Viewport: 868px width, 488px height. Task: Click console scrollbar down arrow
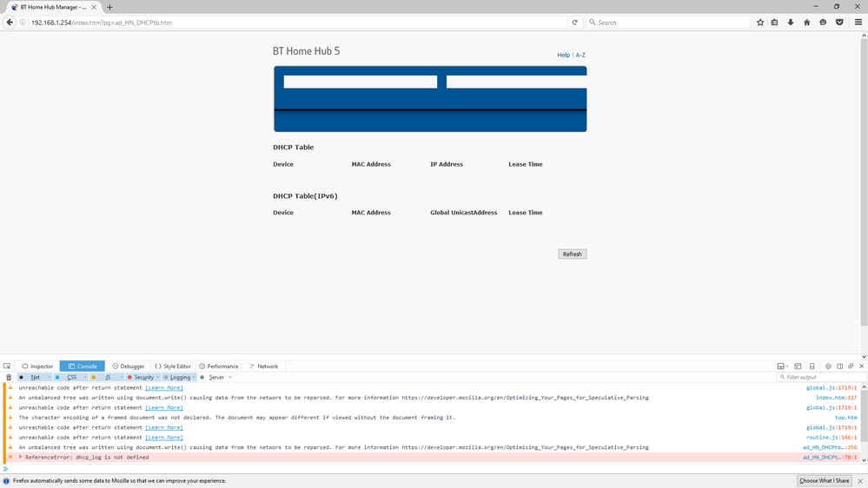(864, 460)
